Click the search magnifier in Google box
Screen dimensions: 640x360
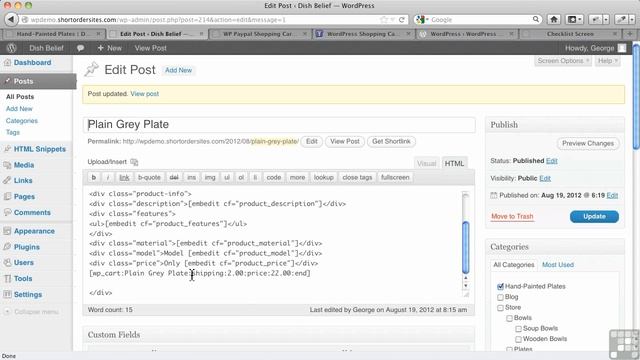(536, 19)
